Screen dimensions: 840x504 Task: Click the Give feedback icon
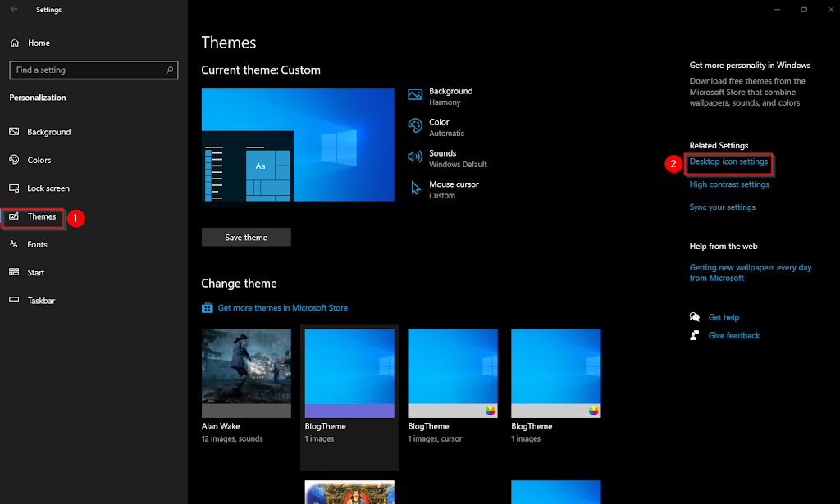tap(693, 335)
